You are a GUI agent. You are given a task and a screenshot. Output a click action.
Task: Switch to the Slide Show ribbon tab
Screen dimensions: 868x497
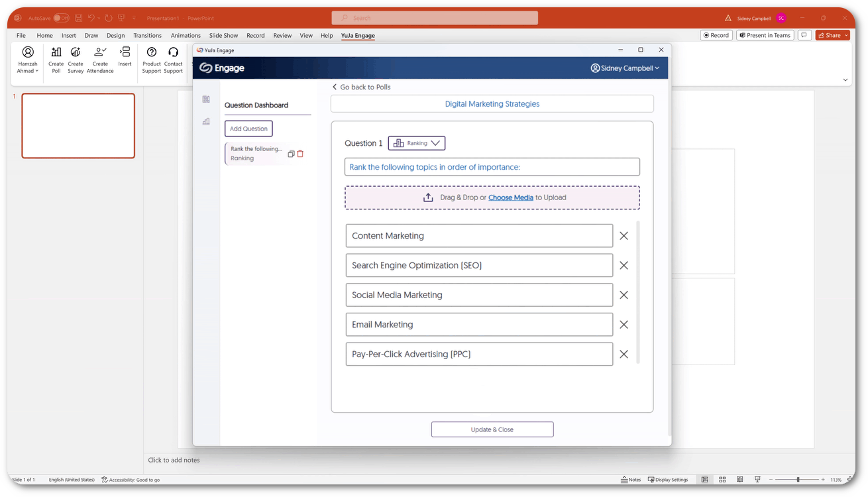(x=223, y=35)
